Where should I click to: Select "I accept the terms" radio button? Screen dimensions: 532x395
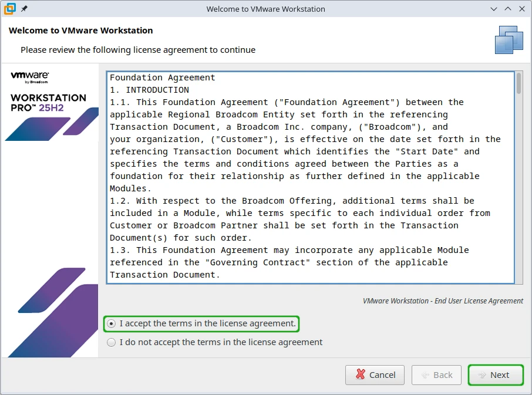[112, 323]
